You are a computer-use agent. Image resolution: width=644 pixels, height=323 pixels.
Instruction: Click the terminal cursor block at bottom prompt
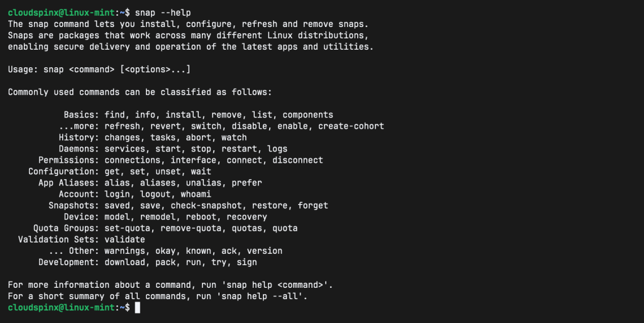[x=138, y=307]
